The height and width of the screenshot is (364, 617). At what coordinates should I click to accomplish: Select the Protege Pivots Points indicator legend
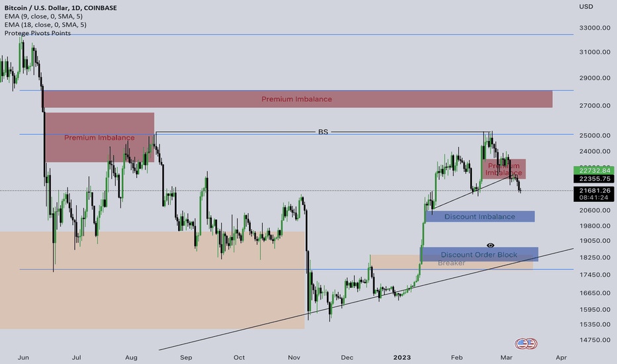pyautogui.click(x=37, y=33)
